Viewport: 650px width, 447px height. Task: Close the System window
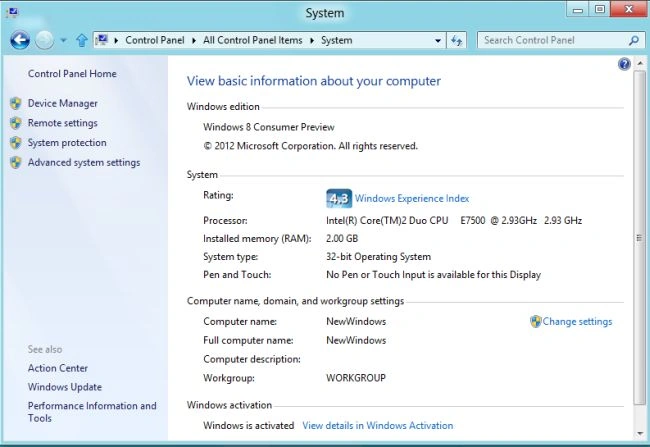click(x=628, y=9)
